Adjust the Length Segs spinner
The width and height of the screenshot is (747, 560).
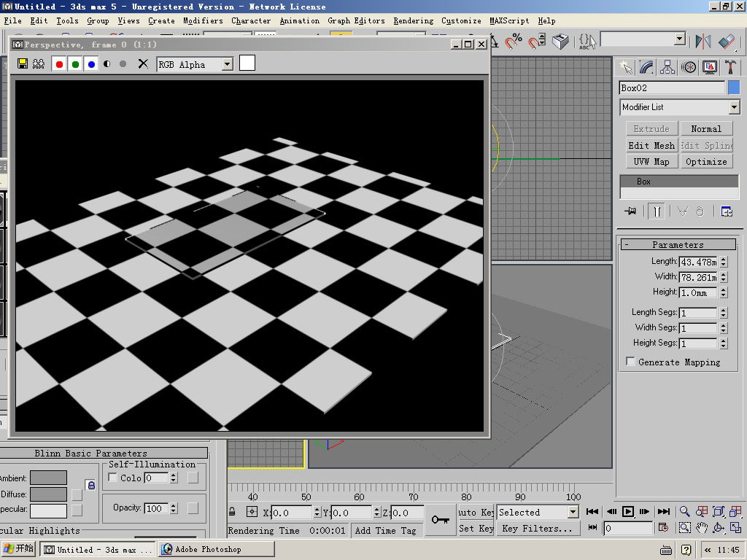point(724,313)
